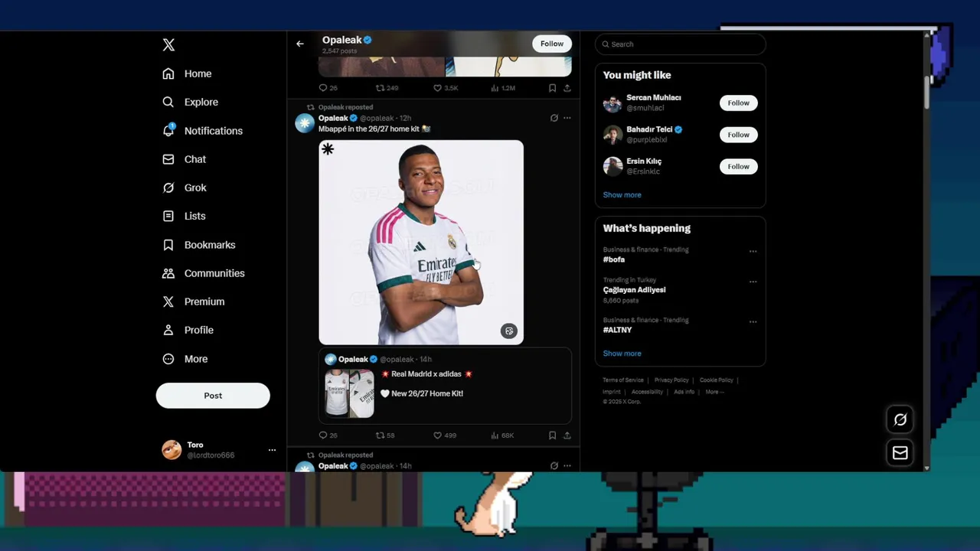Image resolution: width=980 pixels, height=551 pixels.
Task: Click the quoted post kit thumbnail image
Action: pos(350,393)
